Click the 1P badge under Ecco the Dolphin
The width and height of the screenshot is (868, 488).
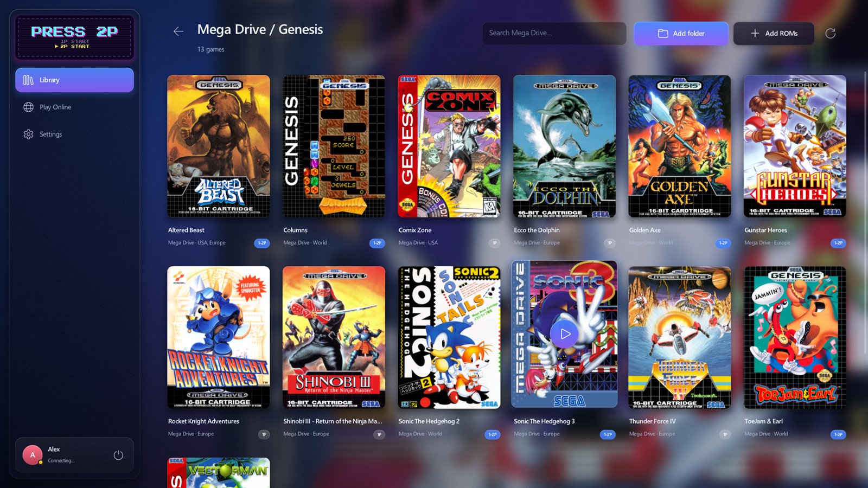pos(610,243)
